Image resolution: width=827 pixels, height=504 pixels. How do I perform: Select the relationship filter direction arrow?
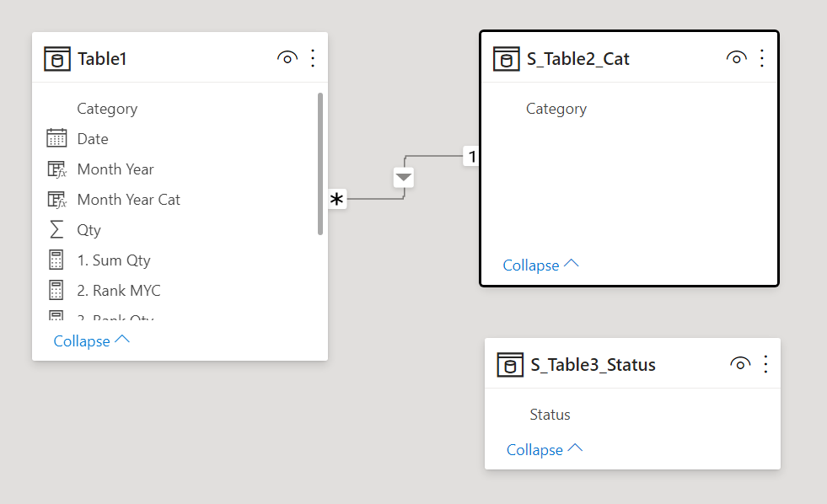click(404, 177)
